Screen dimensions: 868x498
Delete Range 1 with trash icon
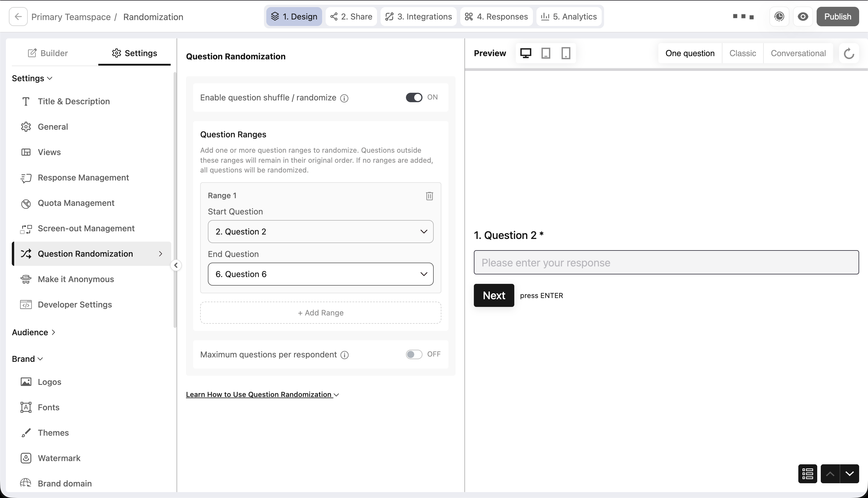point(429,196)
